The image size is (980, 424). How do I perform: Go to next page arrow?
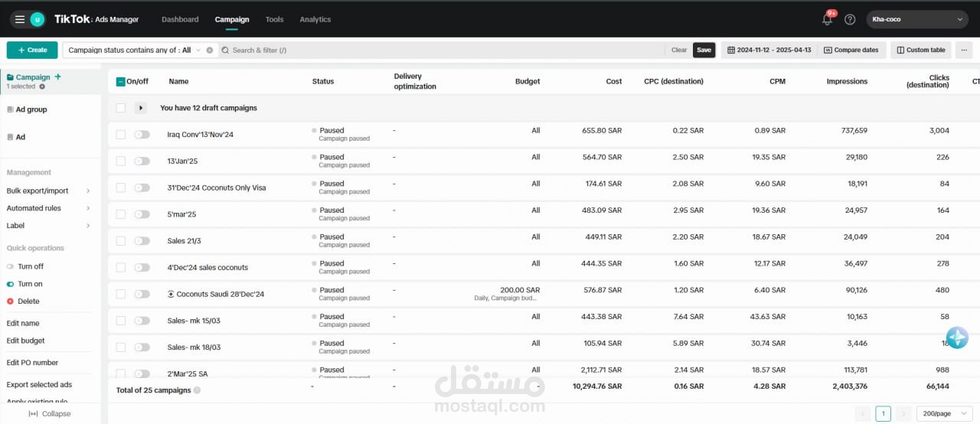tap(903, 414)
